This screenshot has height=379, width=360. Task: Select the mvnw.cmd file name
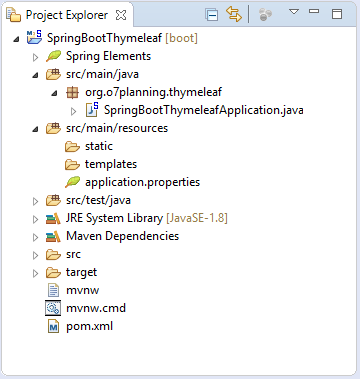pos(96,308)
